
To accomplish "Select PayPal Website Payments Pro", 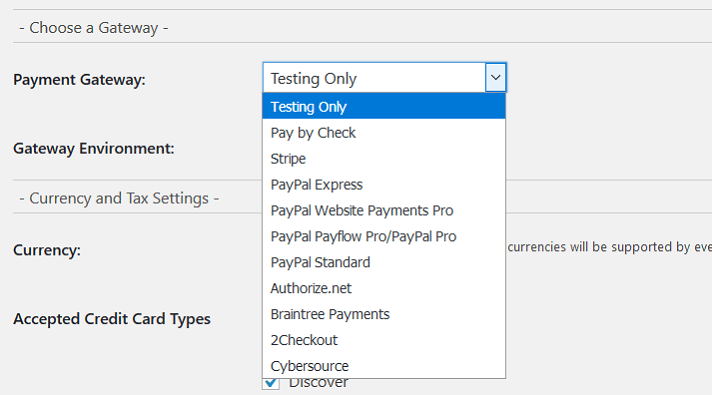I will (x=384, y=210).
